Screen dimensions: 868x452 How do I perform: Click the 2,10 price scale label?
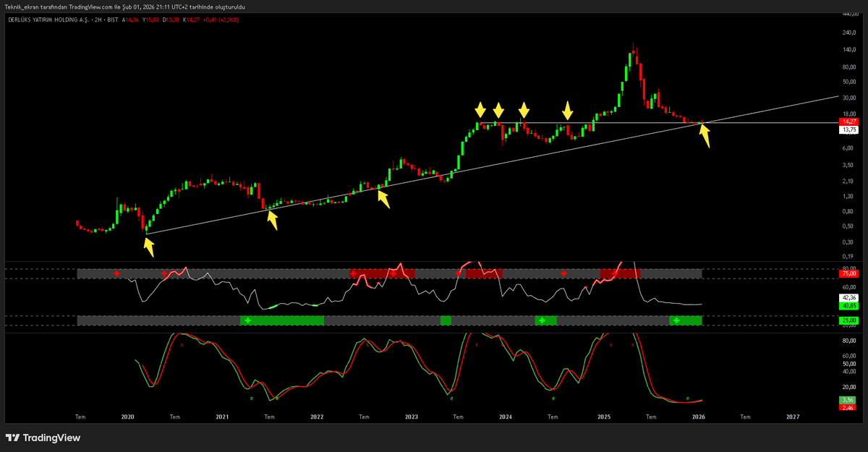click(848, 181)
